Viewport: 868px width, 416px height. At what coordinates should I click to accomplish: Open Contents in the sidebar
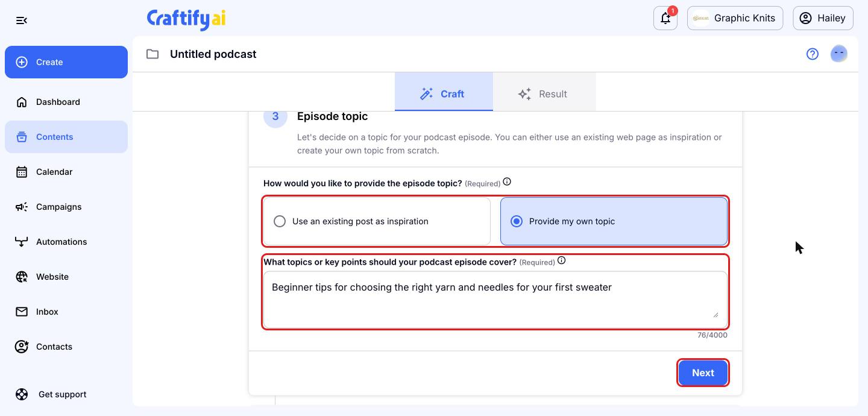pyautogui.click(x=66, y=137)
